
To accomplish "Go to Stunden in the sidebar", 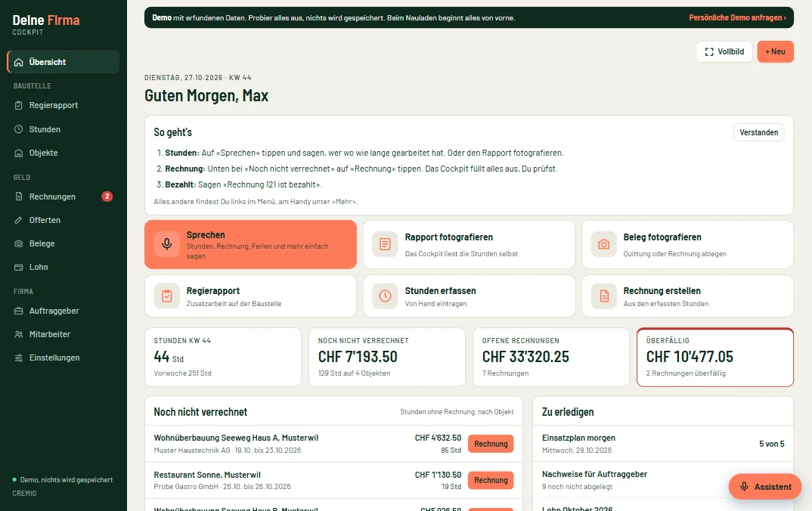I will [64, 129].
